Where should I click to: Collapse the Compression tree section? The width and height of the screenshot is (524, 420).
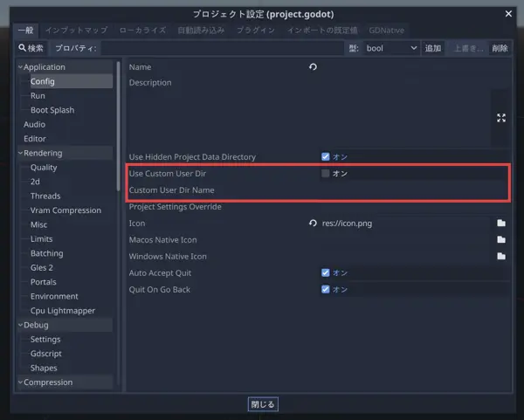[x=20, y=382]
